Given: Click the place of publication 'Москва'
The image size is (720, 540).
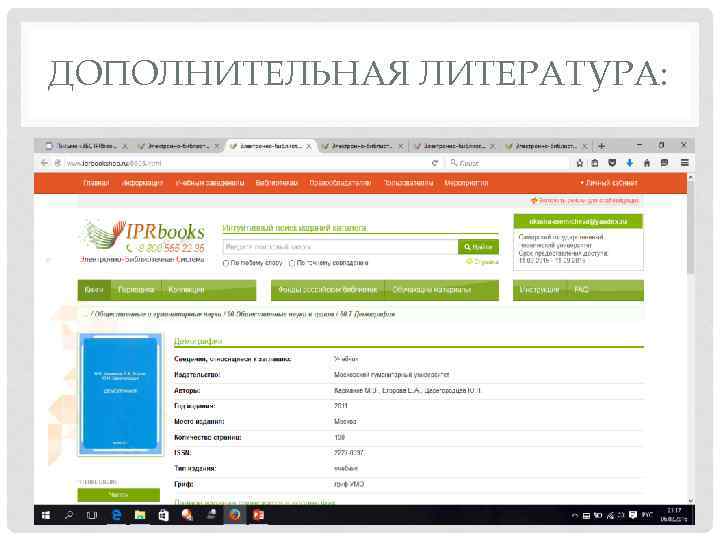Looking at the screenshot, I should click(x=345, y=422).
